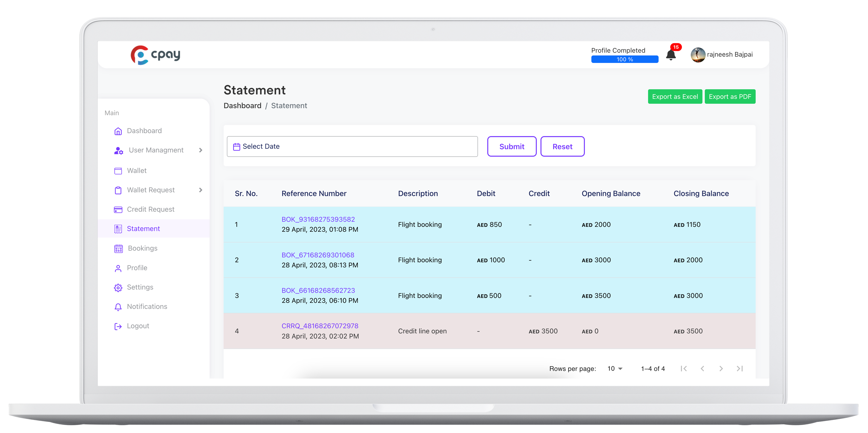Select Statement menu item

(x=143, y=229)
